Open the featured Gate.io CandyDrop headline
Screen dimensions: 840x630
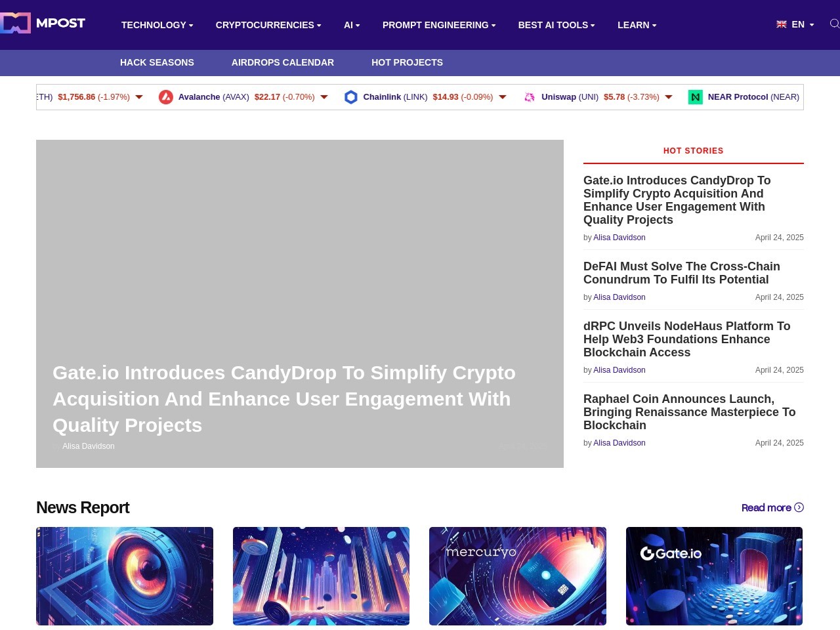(284, 398)
